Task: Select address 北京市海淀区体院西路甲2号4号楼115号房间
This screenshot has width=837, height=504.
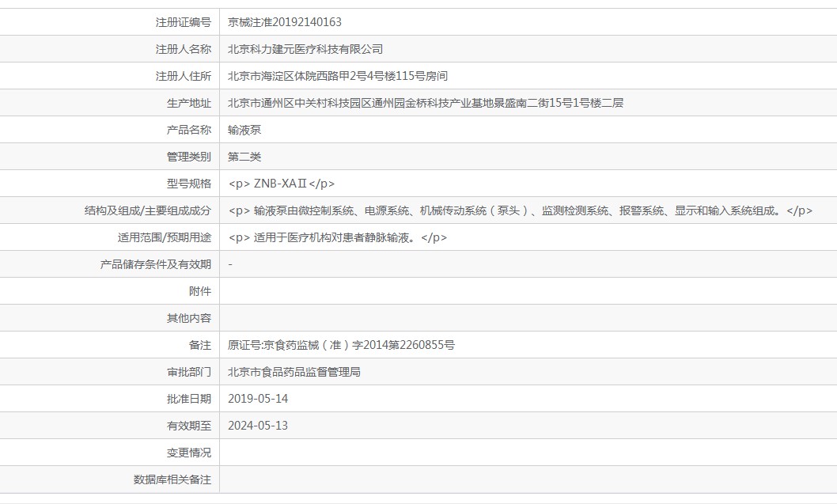Action: (x=337, y=76)
